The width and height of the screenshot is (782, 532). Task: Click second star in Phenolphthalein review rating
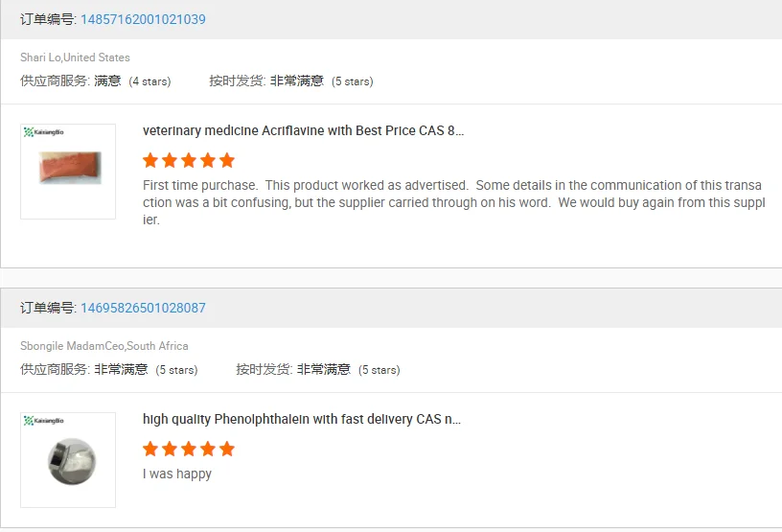pos(170,449)
